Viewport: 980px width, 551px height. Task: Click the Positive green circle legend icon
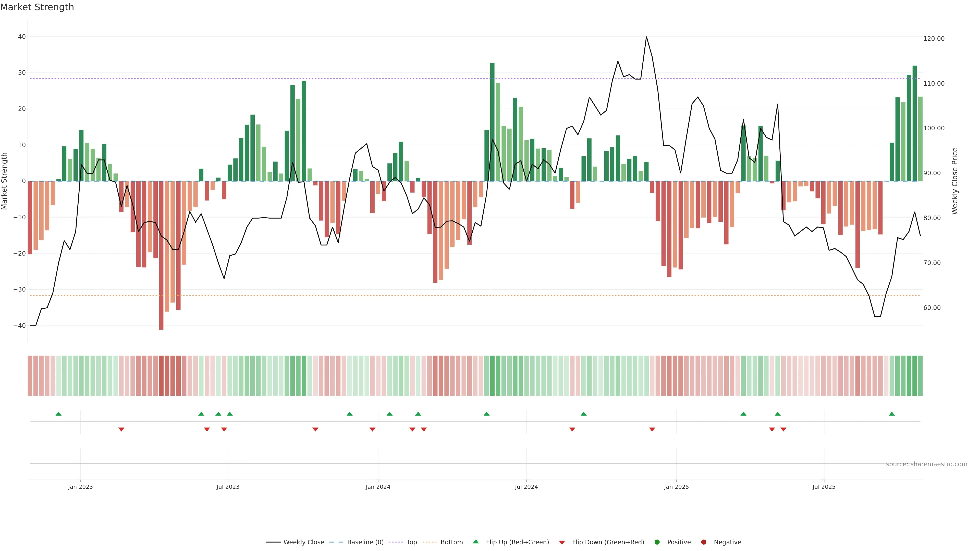click(x=657, y=542)
